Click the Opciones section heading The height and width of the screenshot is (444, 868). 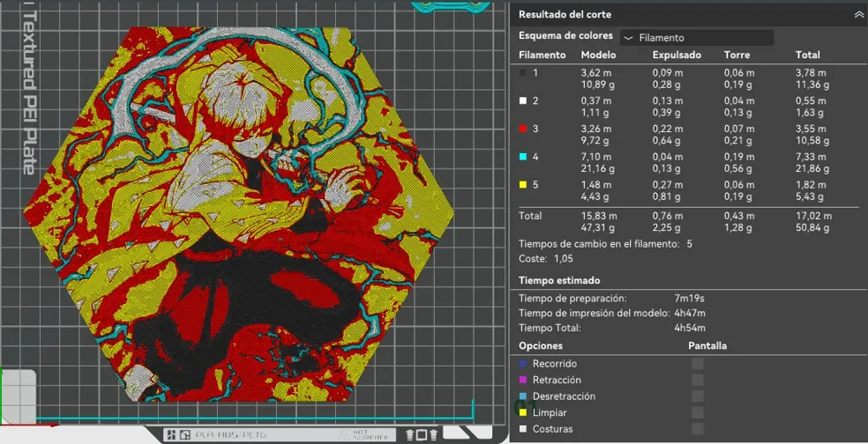541,346
